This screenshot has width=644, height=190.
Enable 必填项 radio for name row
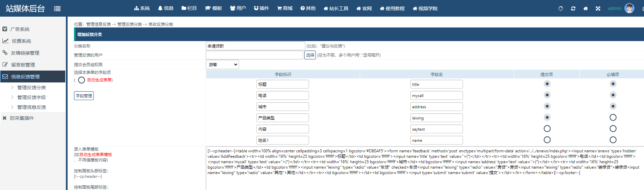click(613, 140)
